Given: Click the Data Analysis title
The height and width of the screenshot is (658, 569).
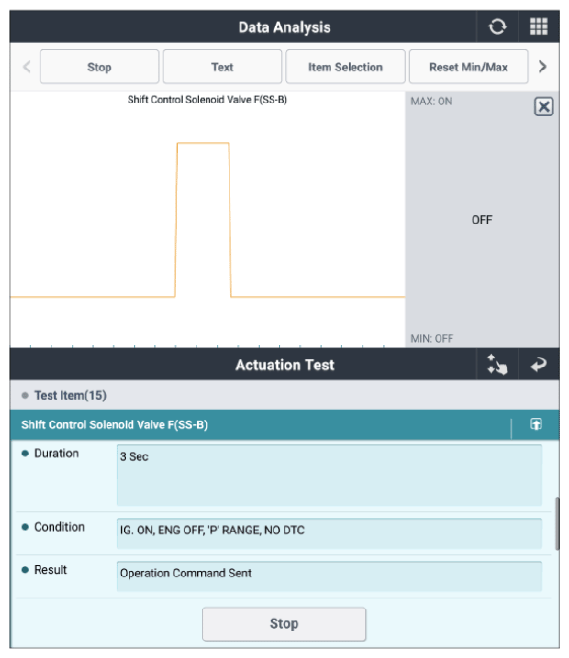Looking at the screenshot, I should pyautogui.click(x=284, y=27).
